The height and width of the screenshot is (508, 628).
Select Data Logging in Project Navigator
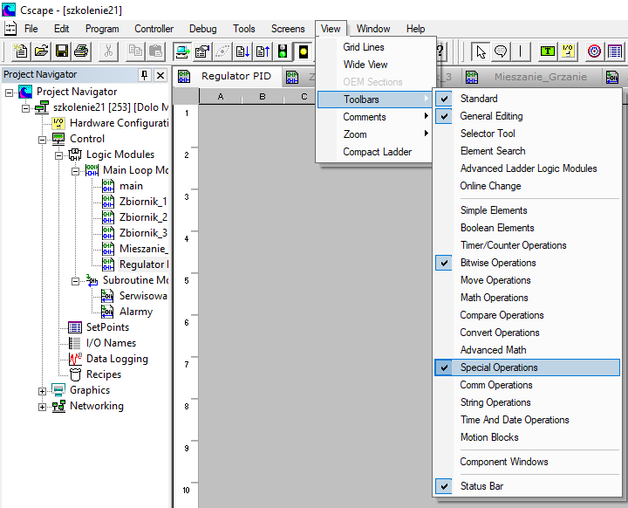(116, 359)
